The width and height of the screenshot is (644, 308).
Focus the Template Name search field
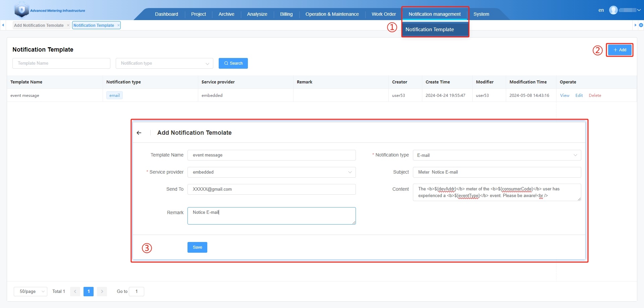(61, 63)
